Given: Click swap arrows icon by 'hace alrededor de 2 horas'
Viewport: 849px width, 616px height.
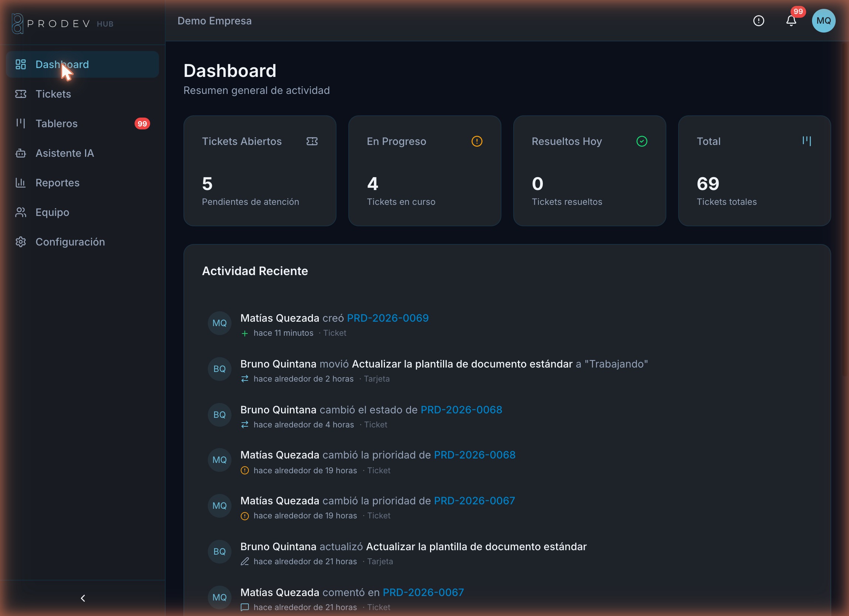Looking at the screenshot, I should coord(244,379).
